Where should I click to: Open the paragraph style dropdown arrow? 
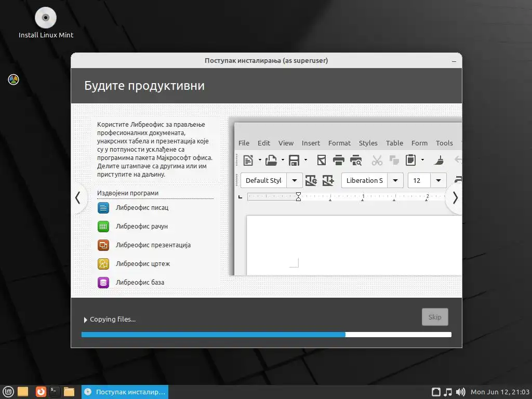pyautogui.click(x=295, y=180)
